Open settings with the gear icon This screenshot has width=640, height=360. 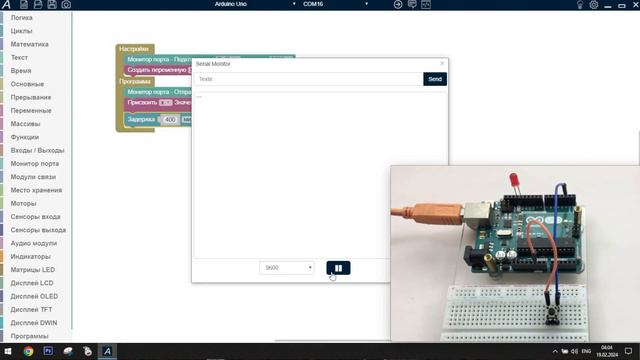tap(594, 4)
